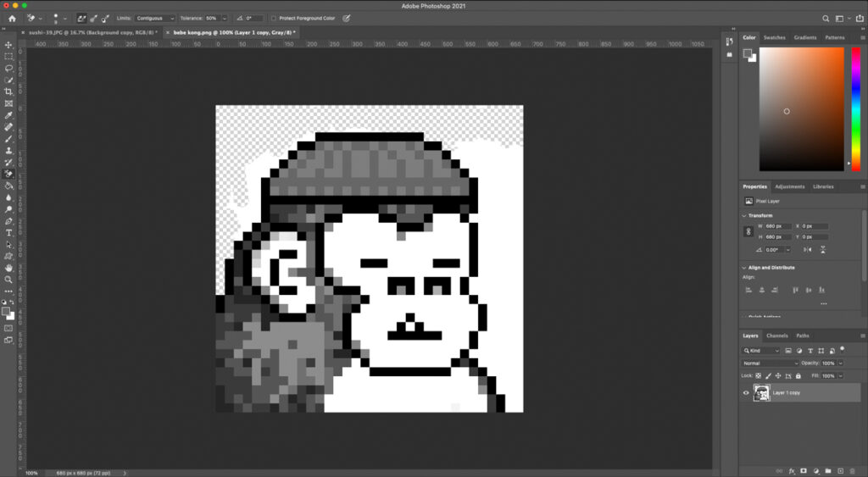Open the Swatches panel tab
Viewport: 868px width, 477px height.
click(x=774, y=37)
